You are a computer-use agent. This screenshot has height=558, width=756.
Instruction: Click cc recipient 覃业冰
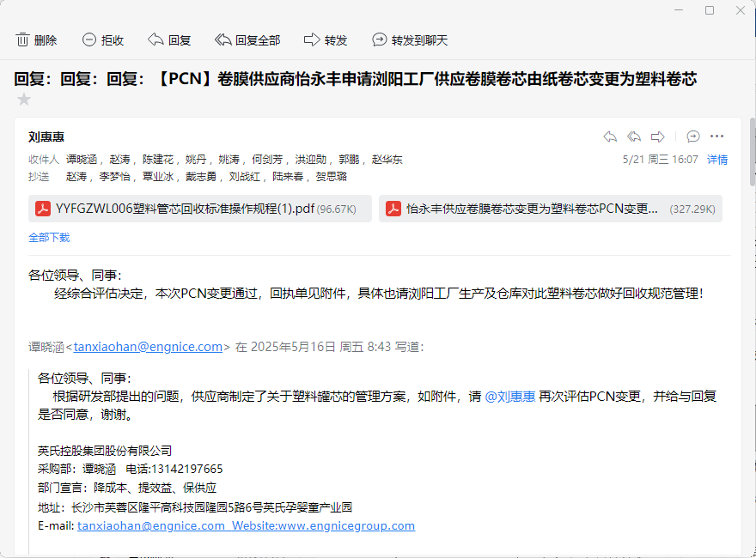[x=158, y=177]
